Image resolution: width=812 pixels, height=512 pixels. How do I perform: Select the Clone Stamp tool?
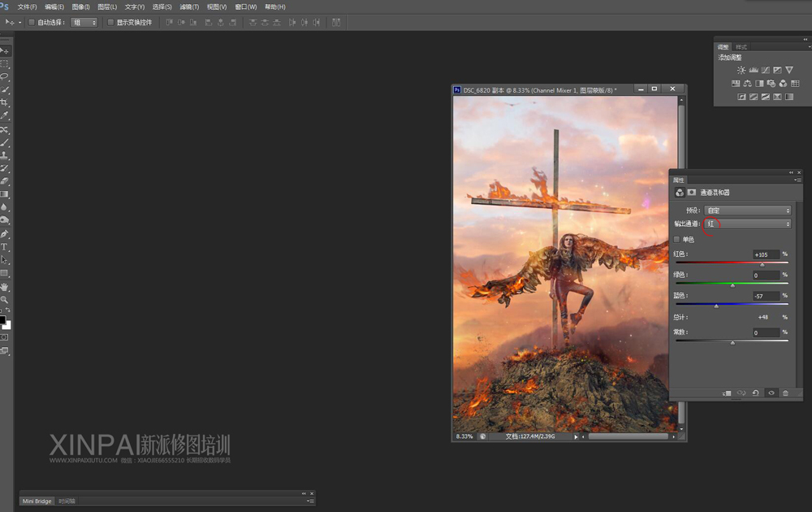point(5,155)
